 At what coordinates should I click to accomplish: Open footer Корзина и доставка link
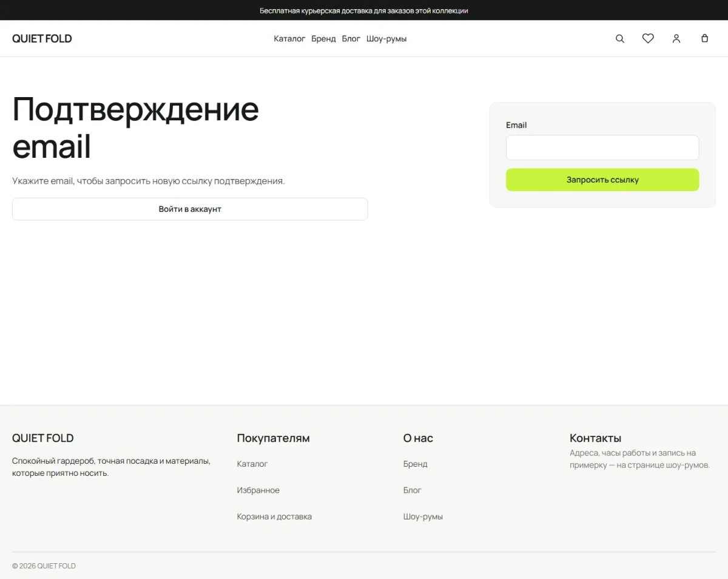pos(274,516)
